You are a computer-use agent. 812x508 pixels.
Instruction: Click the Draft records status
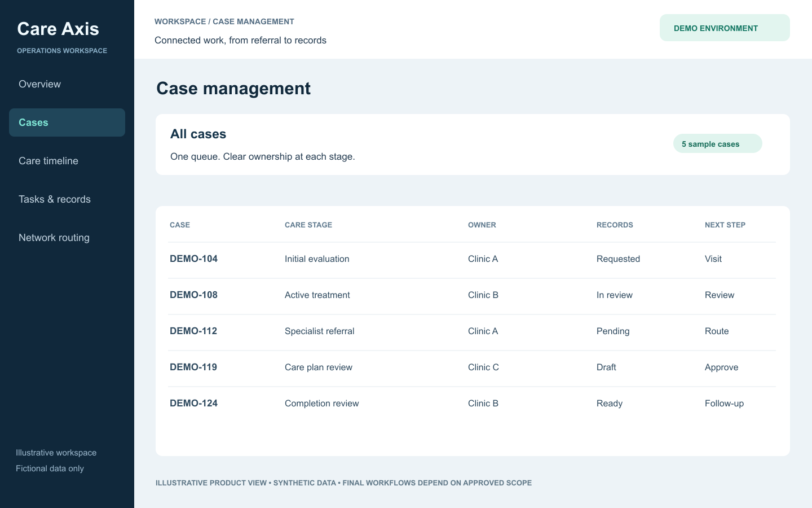pos(606,367)
